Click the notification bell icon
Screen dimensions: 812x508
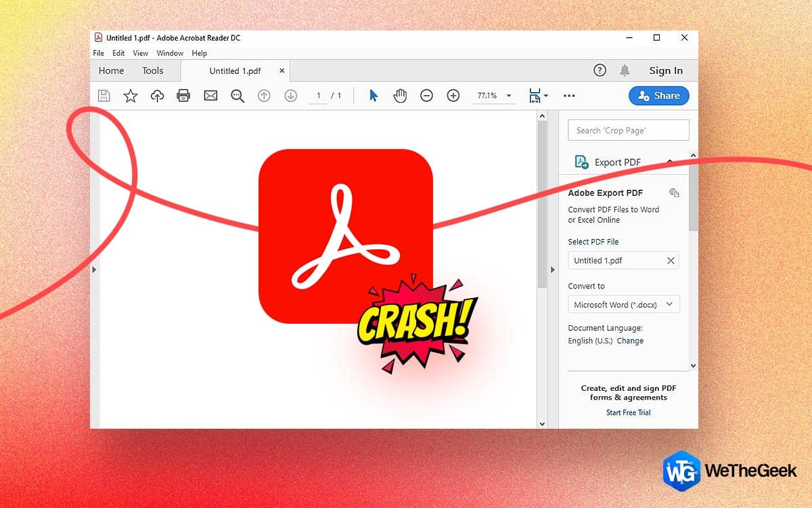[x=625, y=70]
